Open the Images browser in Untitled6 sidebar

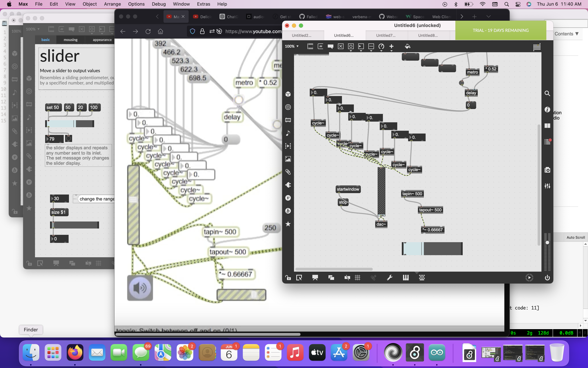(288, 159)
